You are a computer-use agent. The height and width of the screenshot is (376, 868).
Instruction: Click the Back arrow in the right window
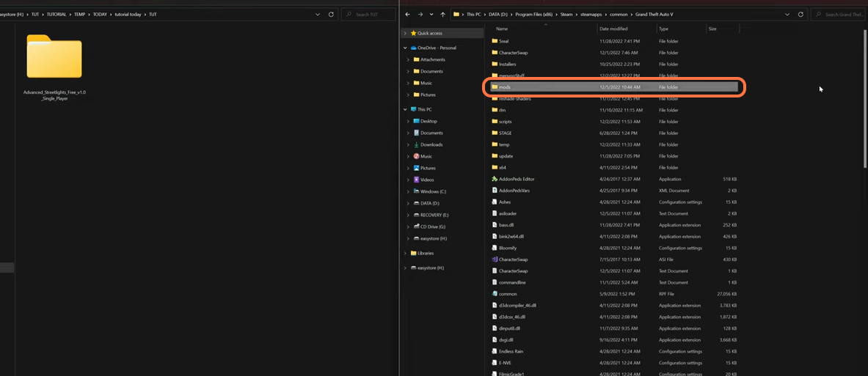point(408,14)
